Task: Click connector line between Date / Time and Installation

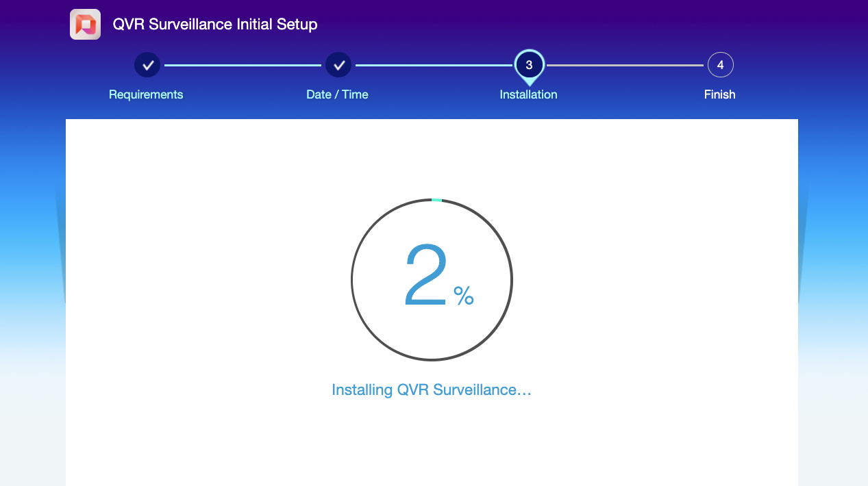Action: coord(434,65)
